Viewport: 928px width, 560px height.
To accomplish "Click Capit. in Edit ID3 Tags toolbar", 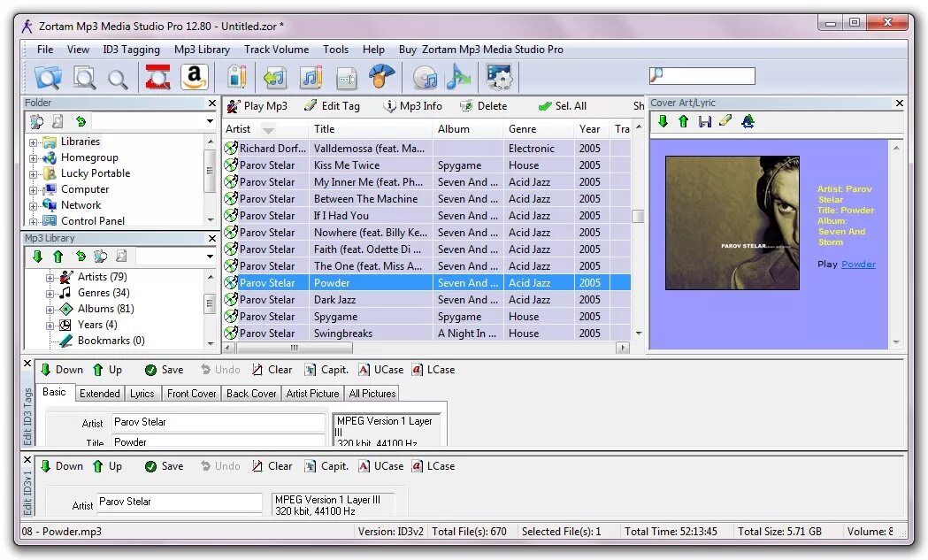I will coord(326,370).
